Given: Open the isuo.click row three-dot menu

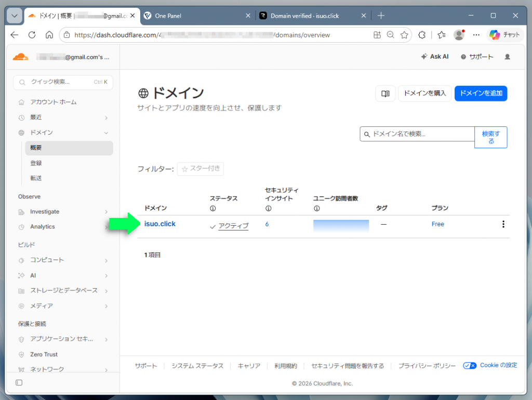Looking at the screenshot, I should point(503,224).
